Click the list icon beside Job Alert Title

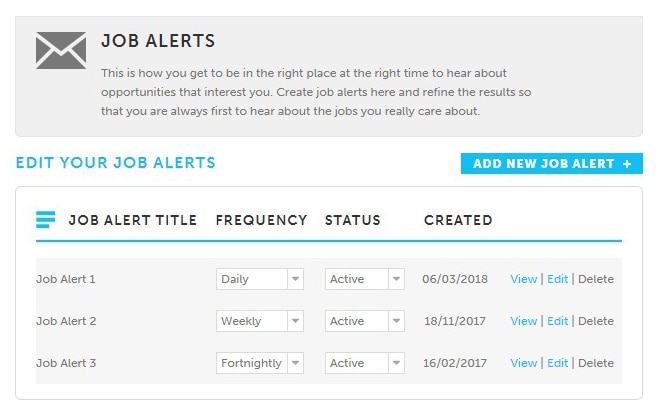click(45, 220)
